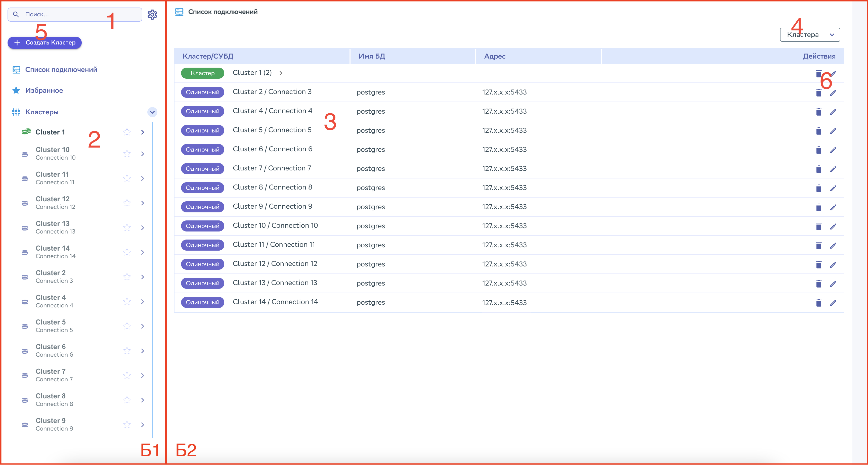Edit Cluster 2 / Connection 3 entry
Viewport: 868px width, 465px height.
click(x=833, y=92)
